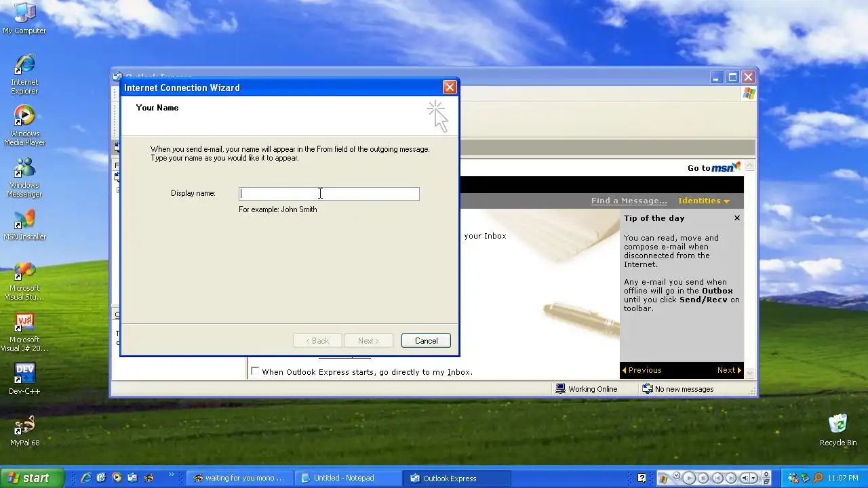Click the Windows flag logo in Outlook Express
The width and height of the screenshot is (868, 488).
coord(749,94)
